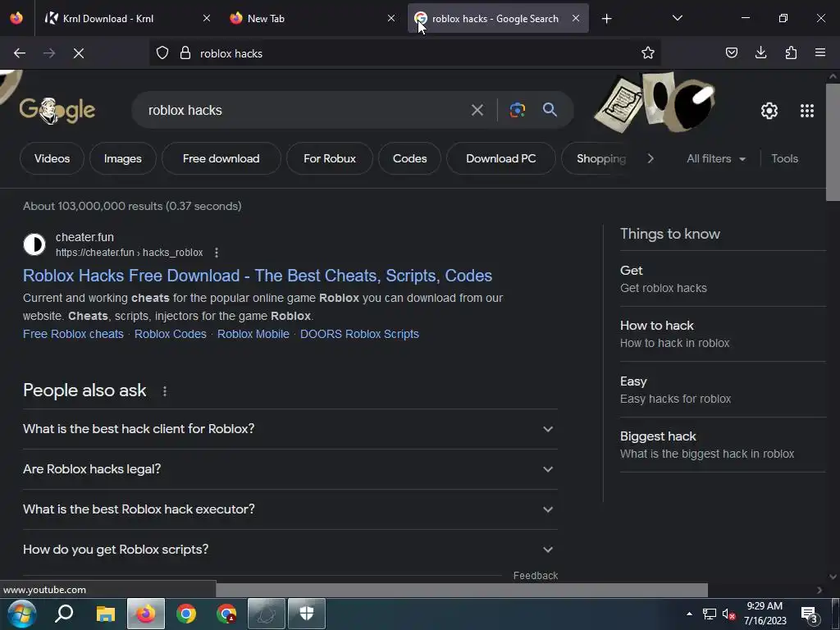The height and width of the screenshot is (630, 840).
Task: Expand 'How do you get Roblox scripts?'
Action: coord(290,550)
